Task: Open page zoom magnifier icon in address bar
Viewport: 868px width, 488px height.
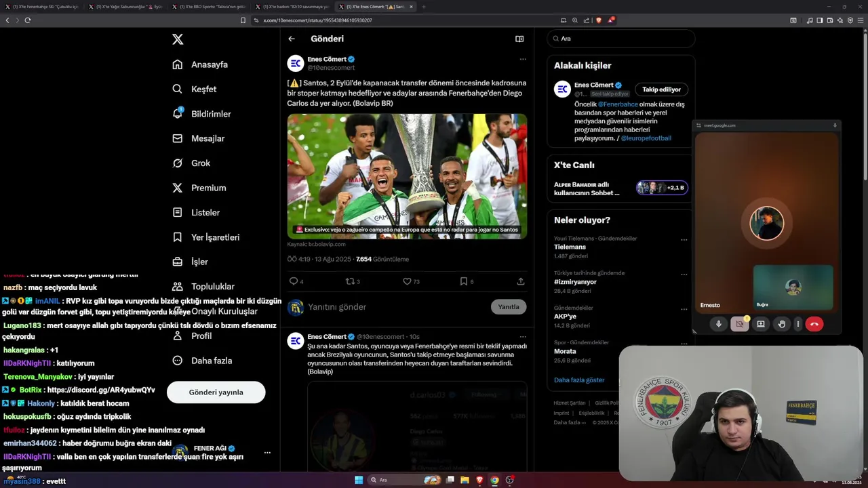Action: [x=575, y=20]
